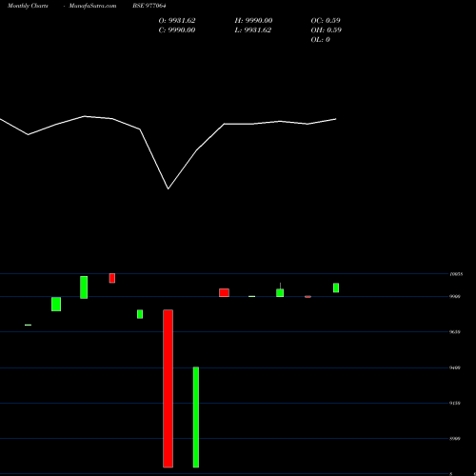Click the top price axis label 10055
Image resolution: width=476 pixels, height=476 pixels.
[456, 274]
